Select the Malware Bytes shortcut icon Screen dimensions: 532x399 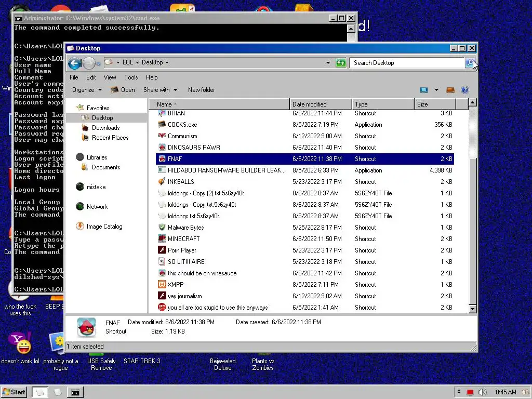pyautogui.click(x=162, y=228)
